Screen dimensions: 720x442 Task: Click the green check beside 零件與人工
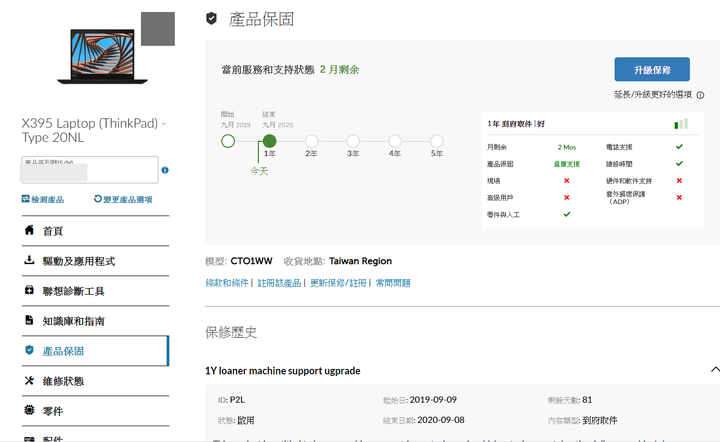pos(567,214)
